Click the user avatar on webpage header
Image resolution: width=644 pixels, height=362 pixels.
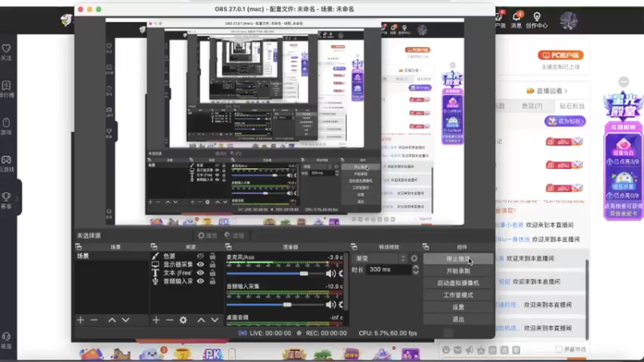point(569,20)
